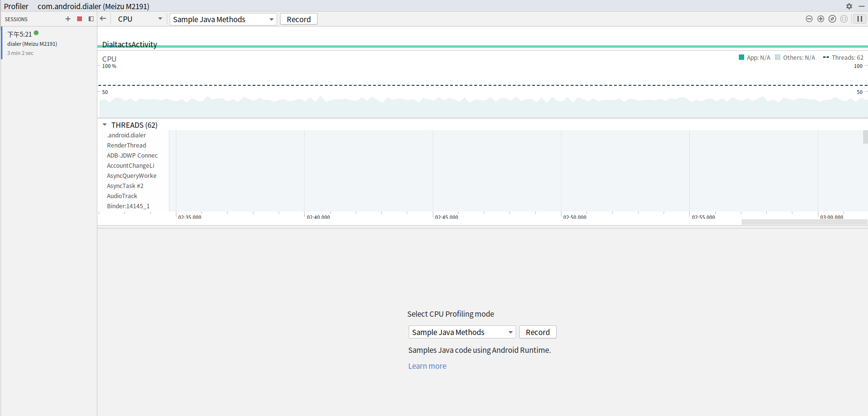The image size is (868, 416).
Task: Select the Binder:14145_1 thread
Action: [128, 206]
